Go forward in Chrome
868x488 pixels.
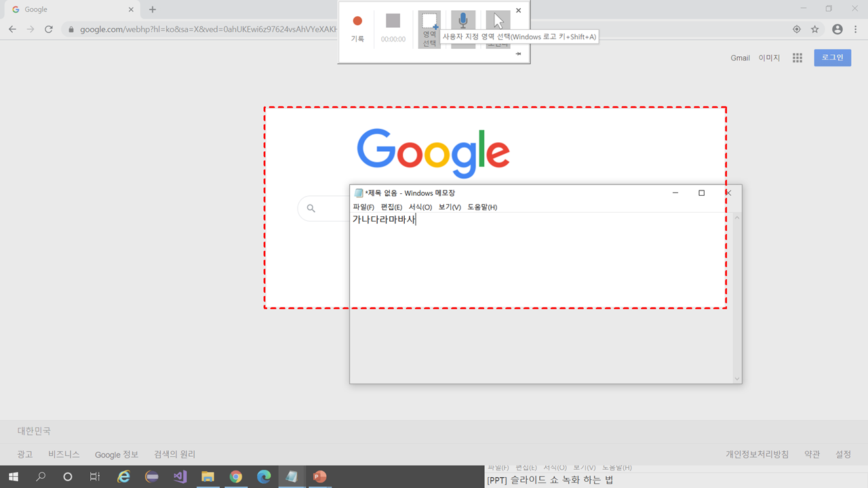31,29
